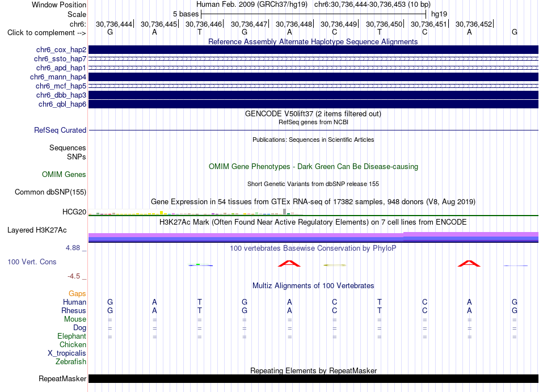Viewport: 539px width, 392px height.
Task: Click 'RefSeq genes from NCBI' subtitle
Action: [313, 122]
